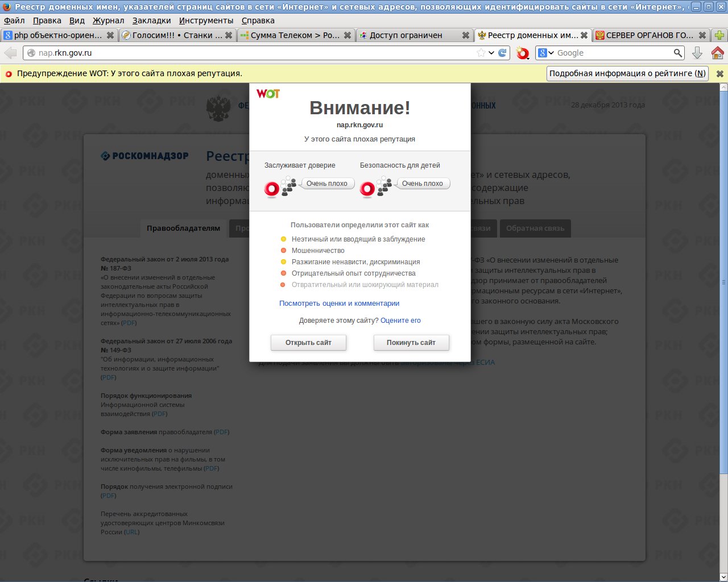Open the PDF link for law 149-ФЗ
Image resolution: width=728 pixels, height=582 pixels.
coord(109,377)
